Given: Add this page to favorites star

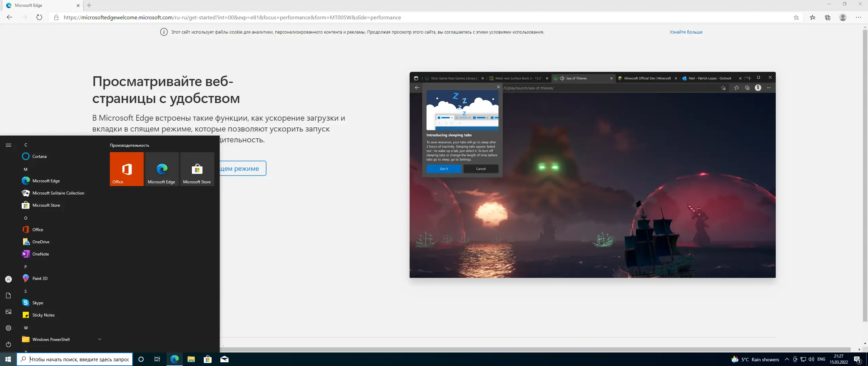Looking at the screenshot, I should tap(796, 17).
